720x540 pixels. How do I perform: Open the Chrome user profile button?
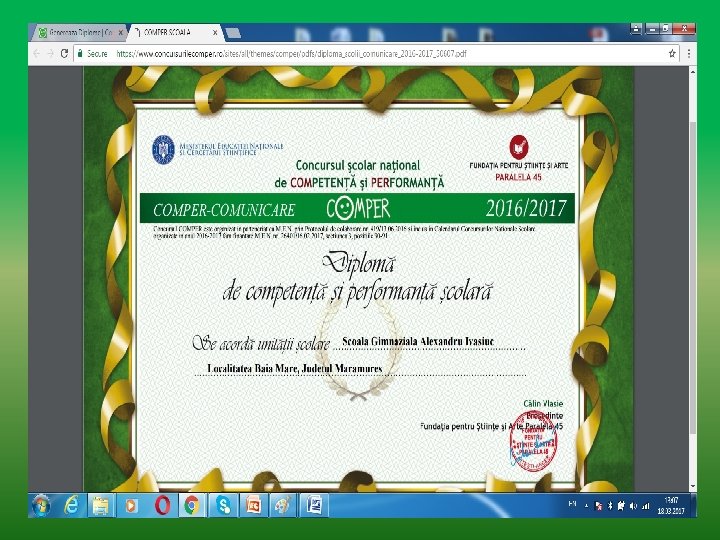tap(636, 29)
